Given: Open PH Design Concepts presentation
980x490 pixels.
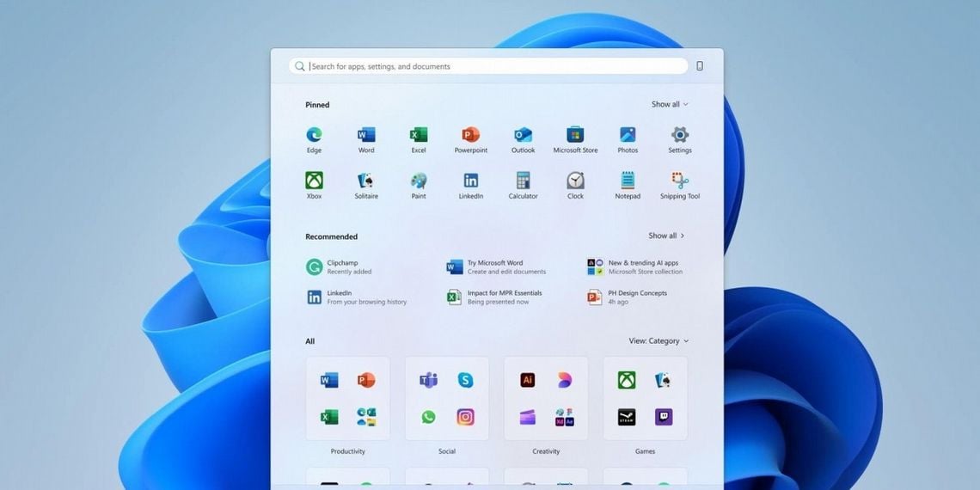Looking at the screenshot, I should coord(627,297).
